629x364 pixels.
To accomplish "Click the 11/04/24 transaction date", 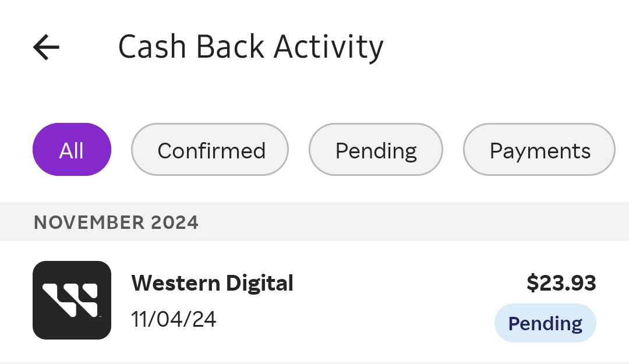I will click(174, 319).
